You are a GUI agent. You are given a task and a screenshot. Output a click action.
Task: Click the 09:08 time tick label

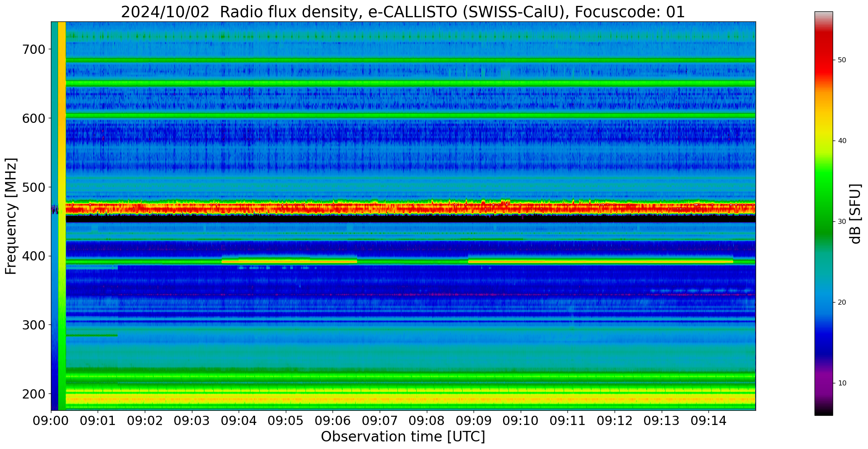(427, 421)
